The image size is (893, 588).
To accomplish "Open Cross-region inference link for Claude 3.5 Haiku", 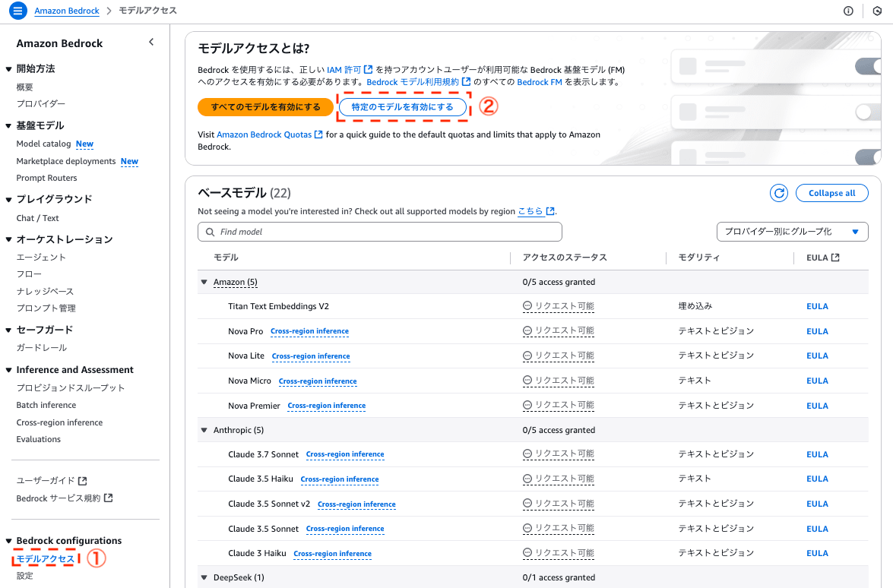I will point(340,479).
